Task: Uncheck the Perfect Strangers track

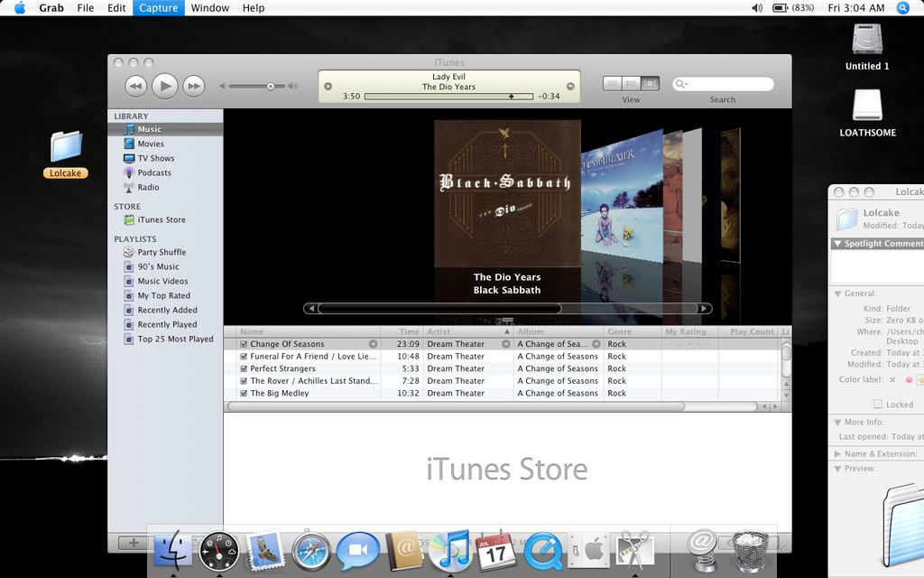Action: pyautogui.click(x=244, y=368)
